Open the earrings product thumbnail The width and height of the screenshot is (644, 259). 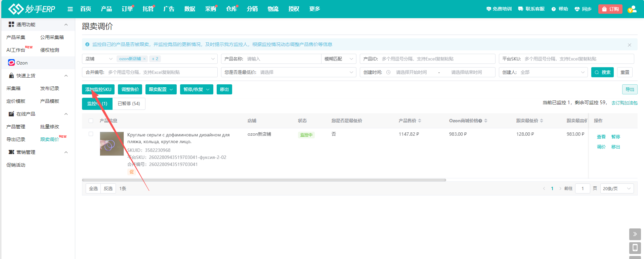coord(112,144)
